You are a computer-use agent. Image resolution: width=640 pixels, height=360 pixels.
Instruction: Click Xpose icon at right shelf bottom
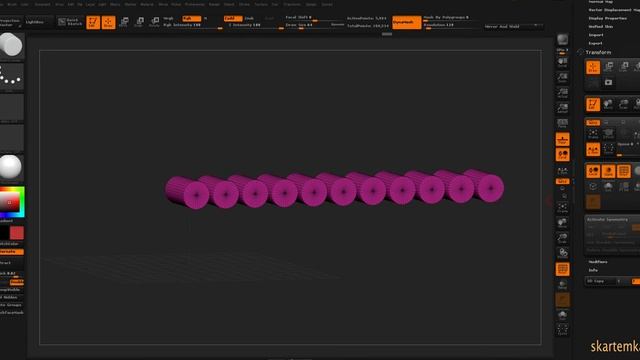(562, 330)
